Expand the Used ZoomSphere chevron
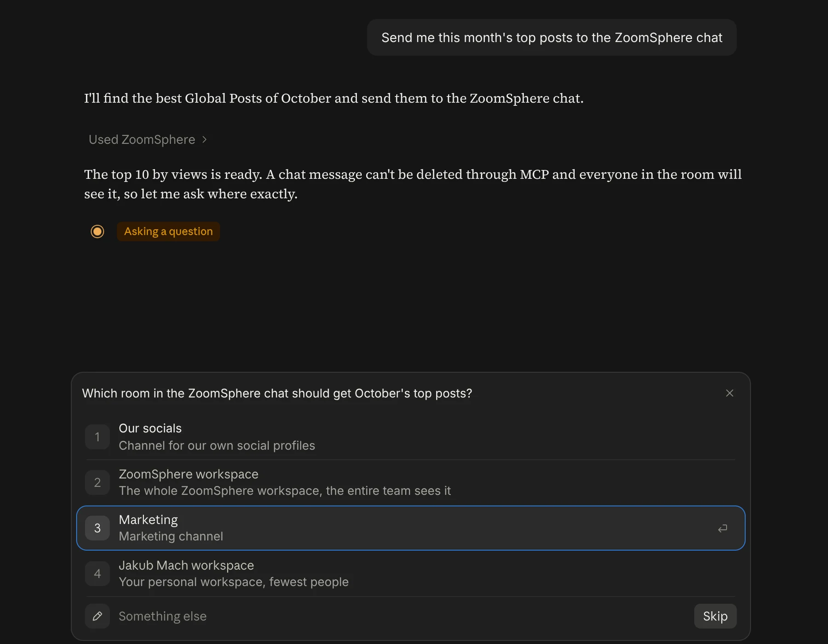828x644 pixels. pos(204,139)
